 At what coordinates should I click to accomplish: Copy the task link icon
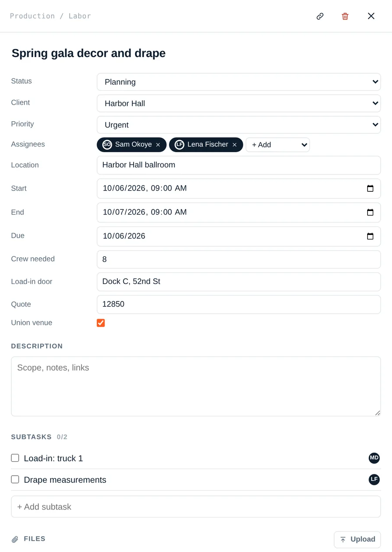pos(320,16)
